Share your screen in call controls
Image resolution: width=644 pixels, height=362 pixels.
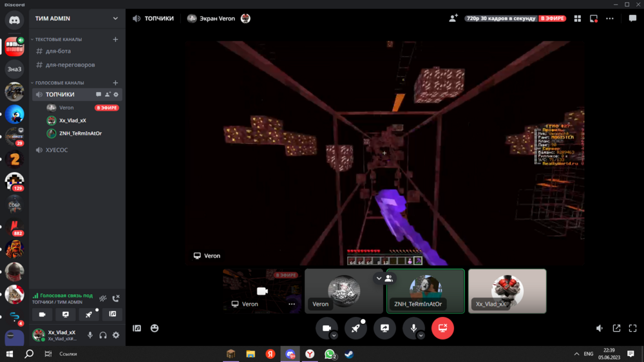[385, 328]
